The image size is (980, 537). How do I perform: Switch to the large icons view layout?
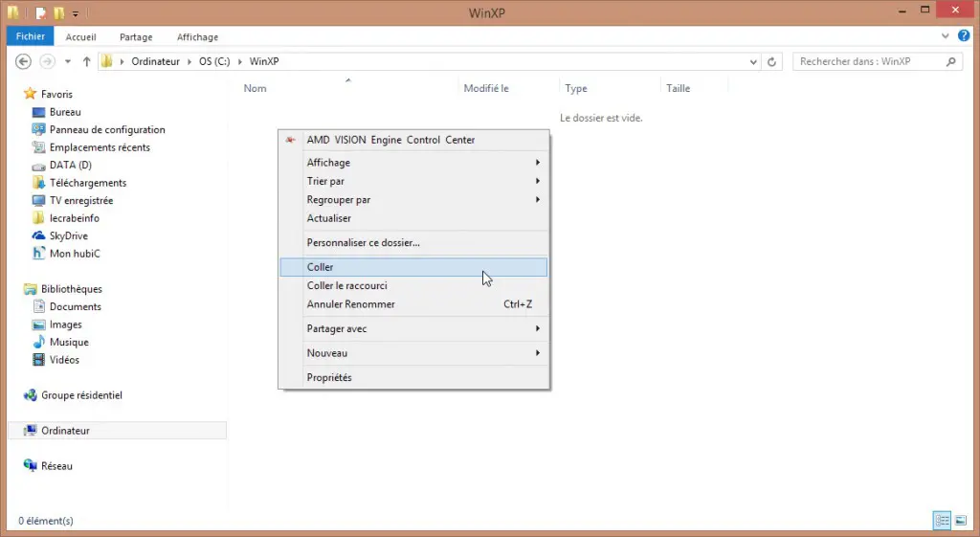[961, 520]
